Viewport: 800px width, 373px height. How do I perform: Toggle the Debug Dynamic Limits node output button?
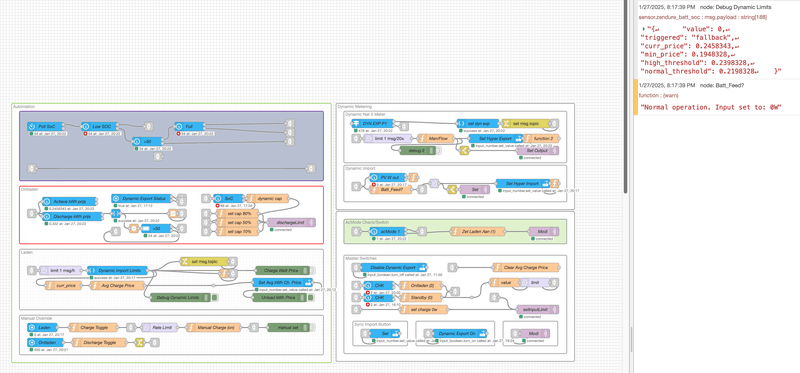click(215, 297)
